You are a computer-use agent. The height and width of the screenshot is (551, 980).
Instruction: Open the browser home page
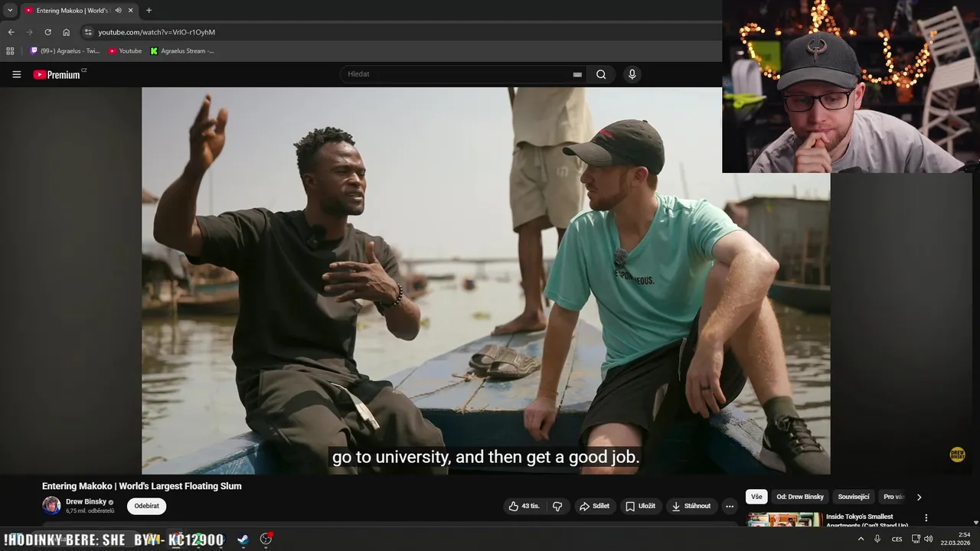(66, 32)
